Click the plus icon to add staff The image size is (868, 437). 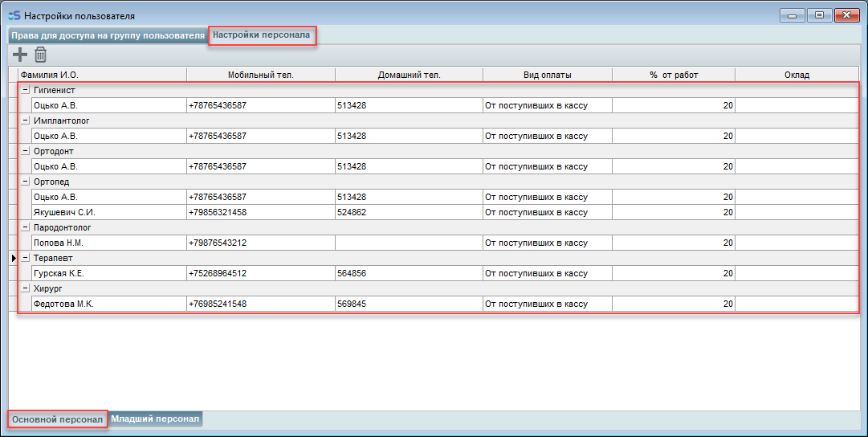20,55
